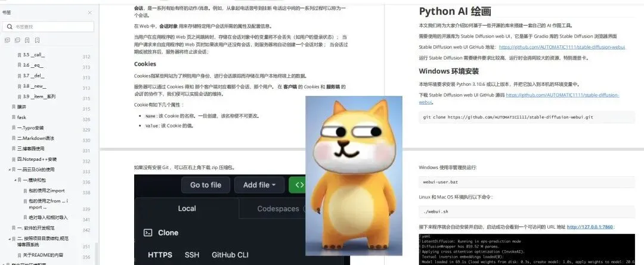Screen dimensions: 644x265
Task: Click the terminal icon beside Clone
Action: pyautogui.click(x=148, y=233)
